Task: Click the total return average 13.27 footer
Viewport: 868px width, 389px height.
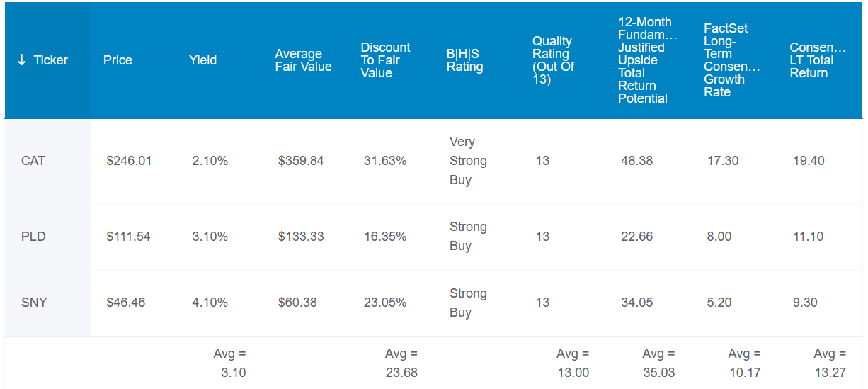Action: (830, 363)
